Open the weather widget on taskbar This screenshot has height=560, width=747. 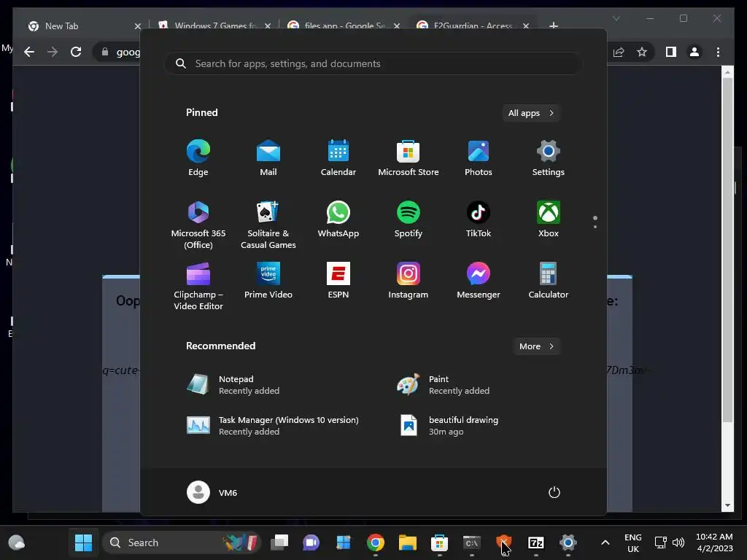pos(17,542)
